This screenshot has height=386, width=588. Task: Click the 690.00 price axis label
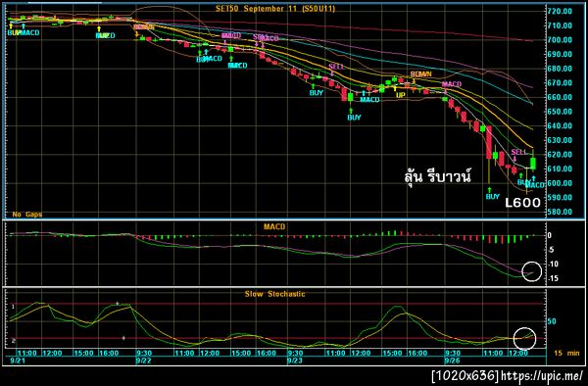pyautogui.click(x=560, y=54)
